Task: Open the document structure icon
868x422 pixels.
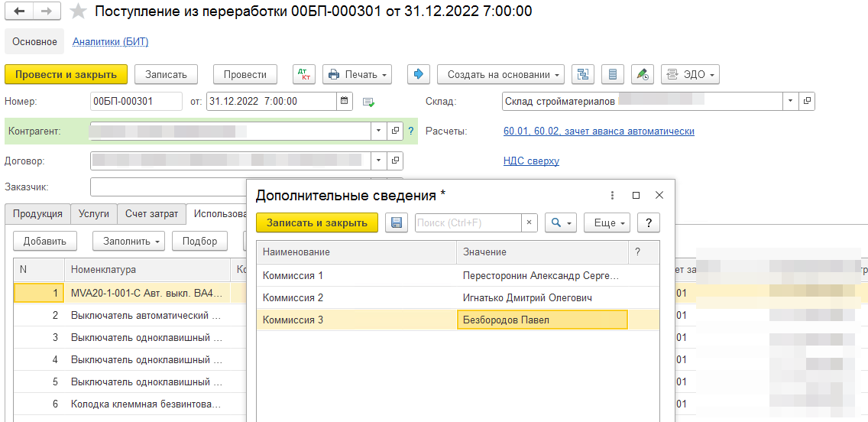Action: point(584,74)
